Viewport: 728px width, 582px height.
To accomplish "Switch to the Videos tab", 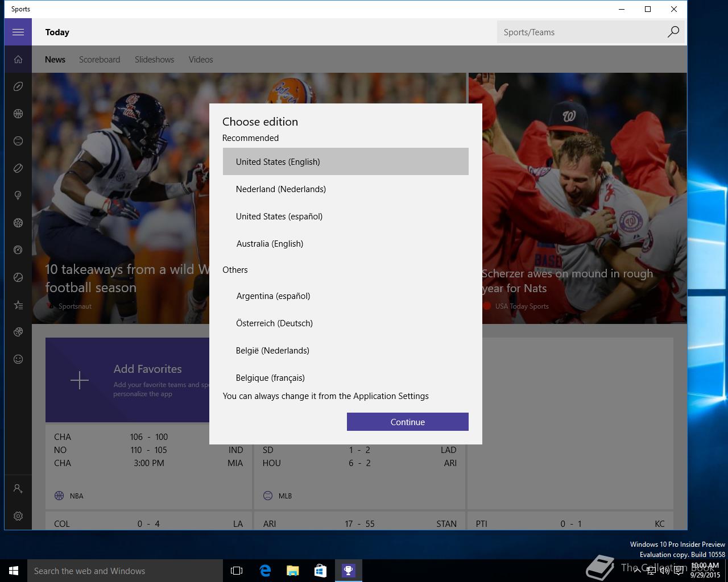I will [x=201, y=60].
